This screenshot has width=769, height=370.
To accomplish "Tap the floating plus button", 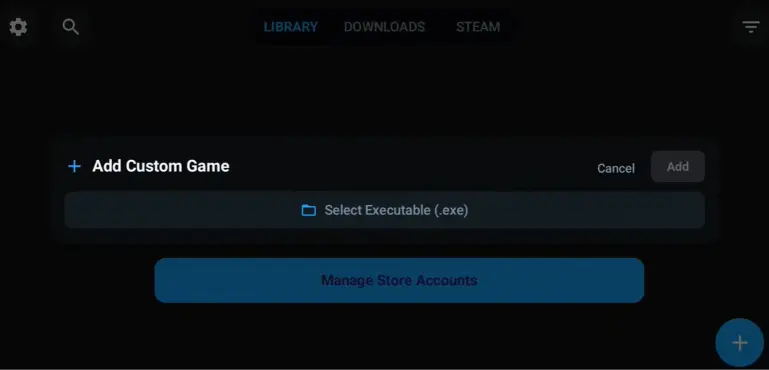I will click(740, 343).
